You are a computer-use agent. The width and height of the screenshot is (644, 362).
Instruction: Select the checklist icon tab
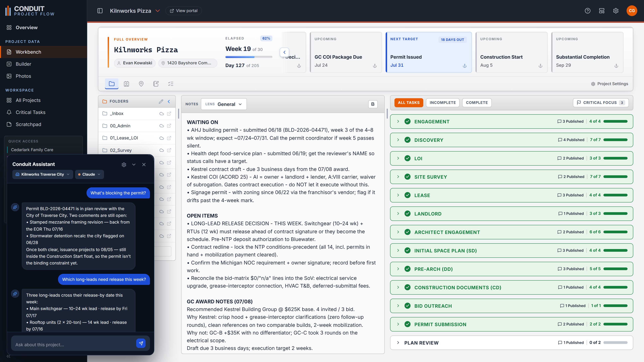[x=171, y=84]
